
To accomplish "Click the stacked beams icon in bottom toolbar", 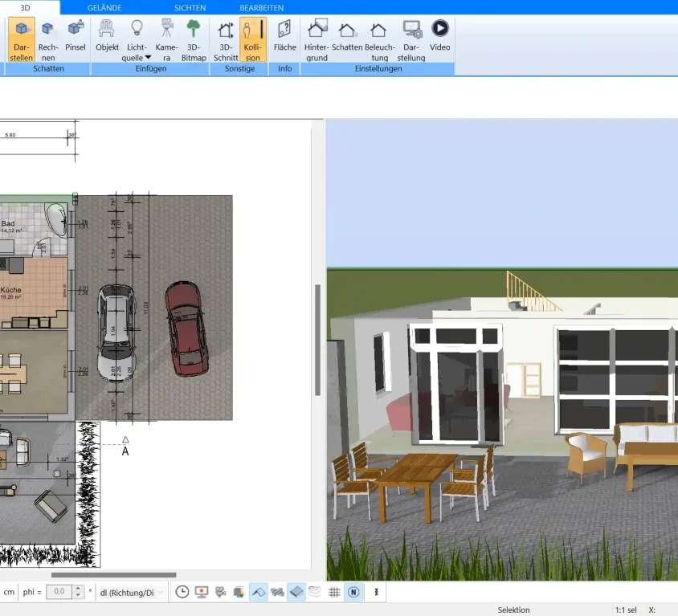I will point(277,592).
